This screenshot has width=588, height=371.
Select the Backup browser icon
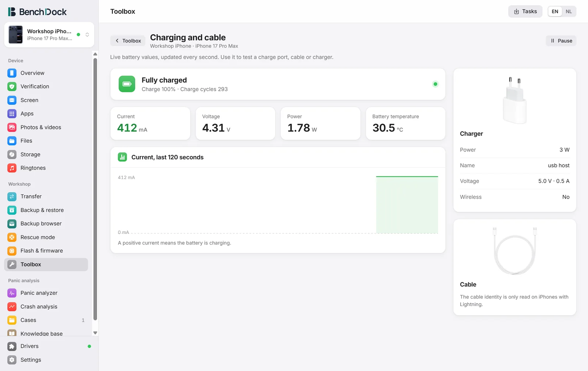coord(12,224)
